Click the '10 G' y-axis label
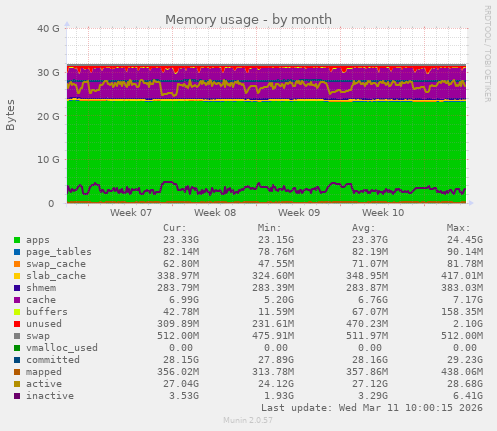 [48, 160]
